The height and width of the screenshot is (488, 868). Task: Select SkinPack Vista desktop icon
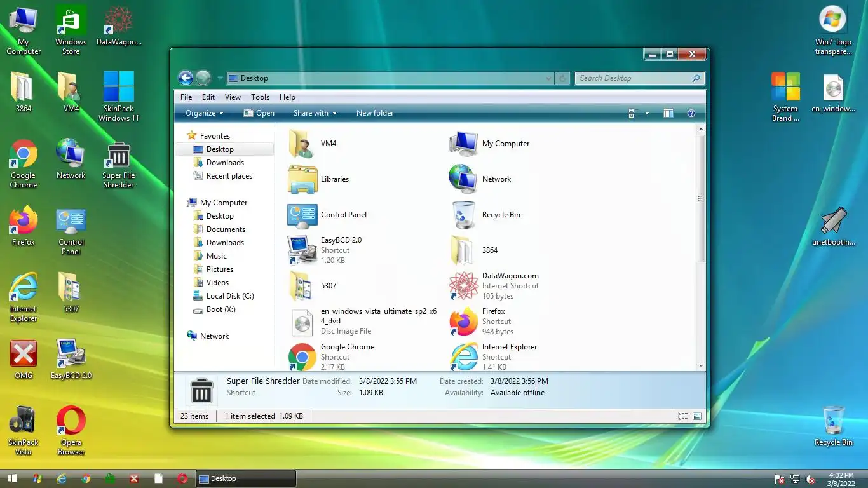coord(24,431)
